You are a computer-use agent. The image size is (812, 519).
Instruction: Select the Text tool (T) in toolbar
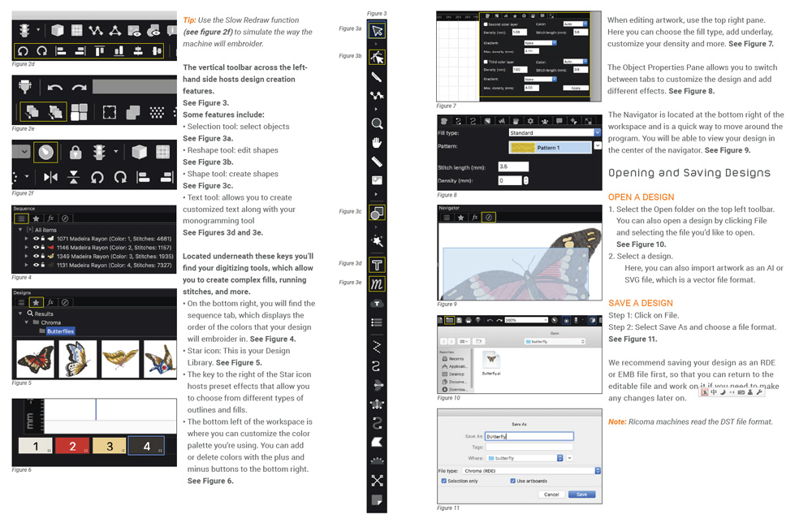coord(377,265)
